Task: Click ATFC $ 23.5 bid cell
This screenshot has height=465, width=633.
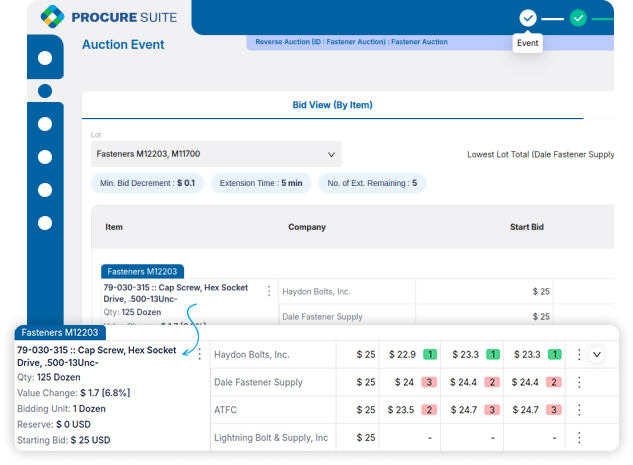Action: coord(410,410)
